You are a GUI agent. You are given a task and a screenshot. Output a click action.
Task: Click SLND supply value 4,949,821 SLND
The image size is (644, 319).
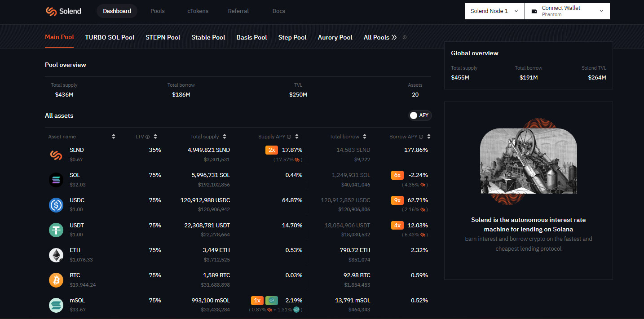209,150
